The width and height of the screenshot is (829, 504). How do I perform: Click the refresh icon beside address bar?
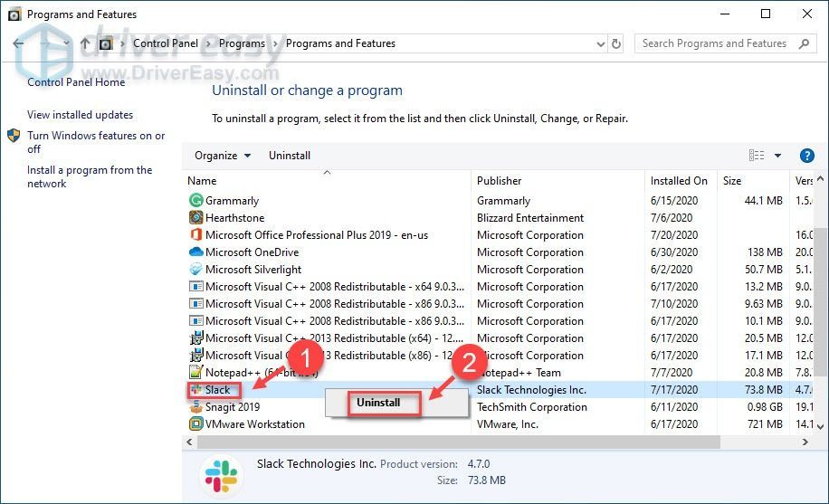point(616,44)
